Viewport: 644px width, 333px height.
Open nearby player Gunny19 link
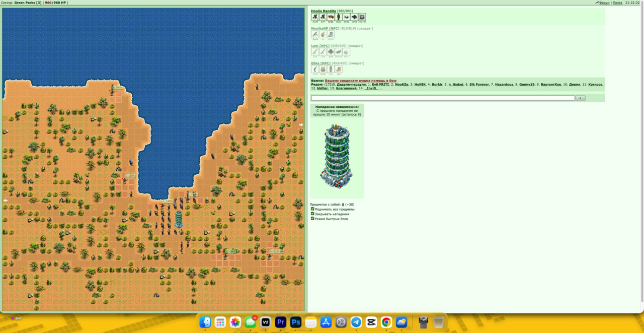527,85
